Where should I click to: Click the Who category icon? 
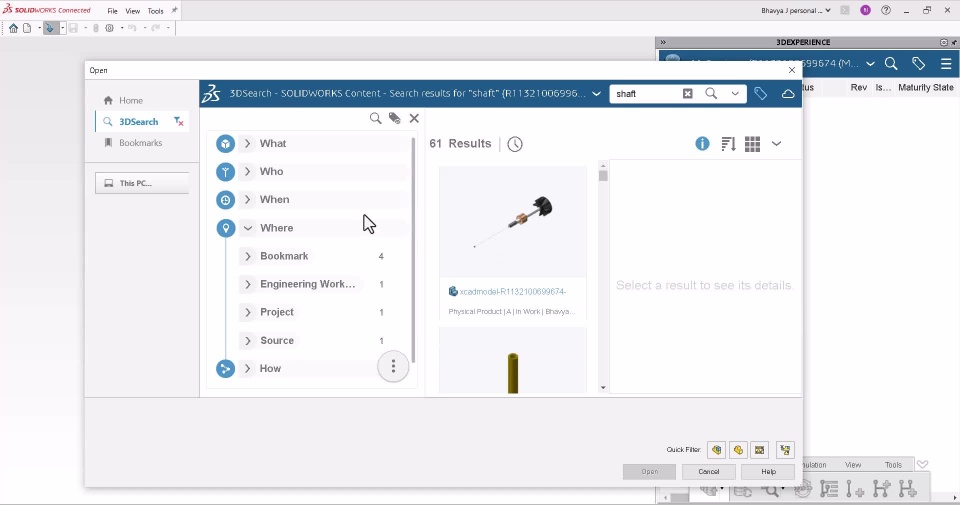pos(225,172)
